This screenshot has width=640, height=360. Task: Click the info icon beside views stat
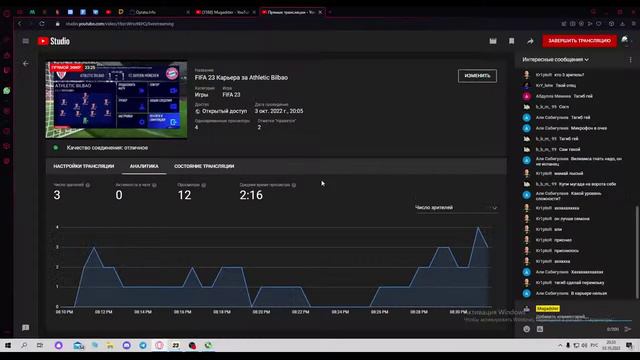pos(204,185)
